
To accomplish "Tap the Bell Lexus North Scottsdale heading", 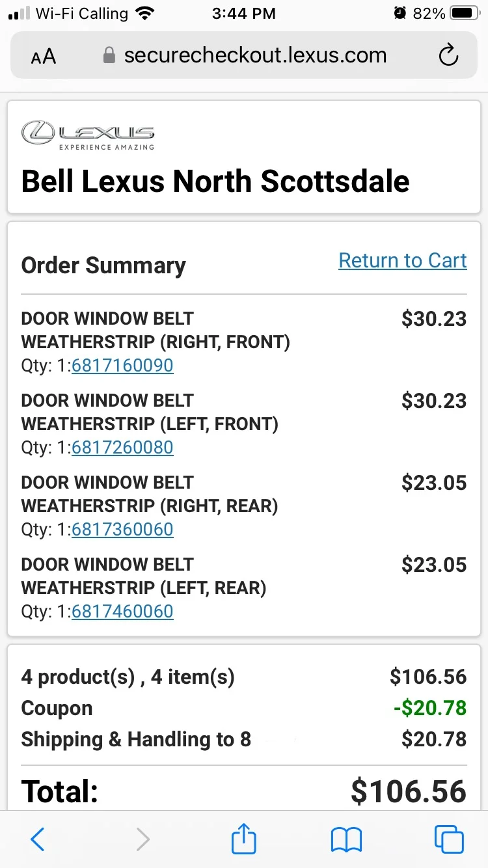I will coord(215,181).
